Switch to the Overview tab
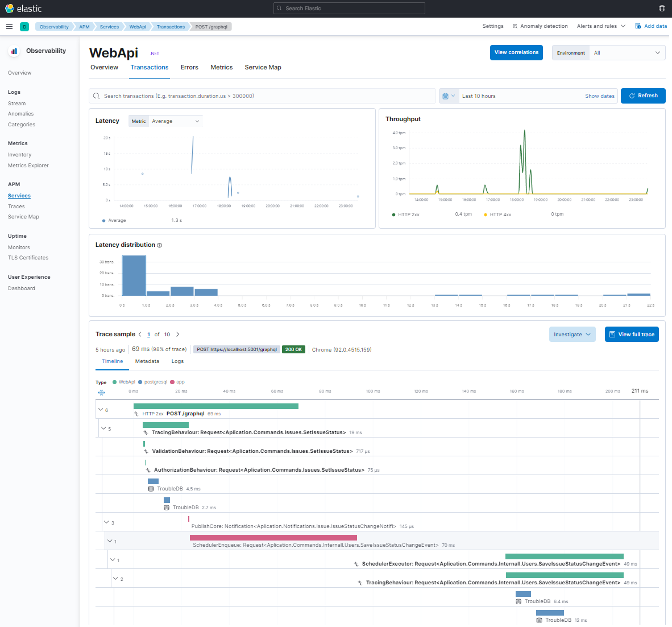 pos(104,67)
